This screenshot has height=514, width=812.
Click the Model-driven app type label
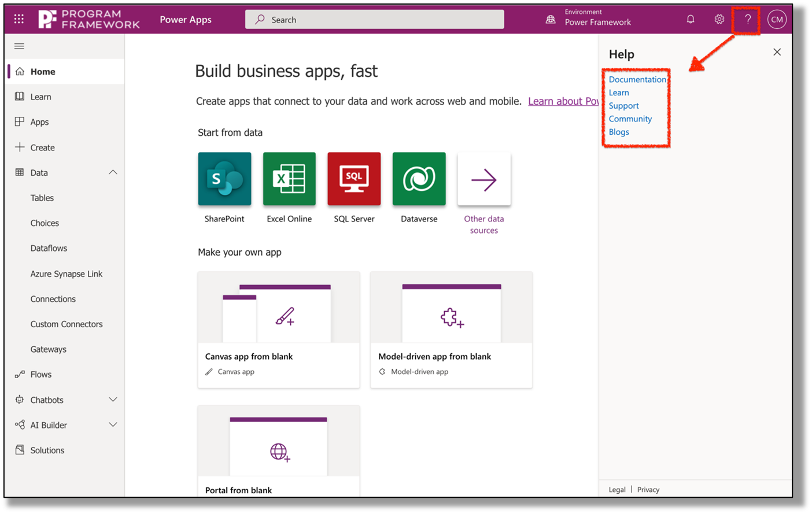pyautogui.click(x=419, y=372)
